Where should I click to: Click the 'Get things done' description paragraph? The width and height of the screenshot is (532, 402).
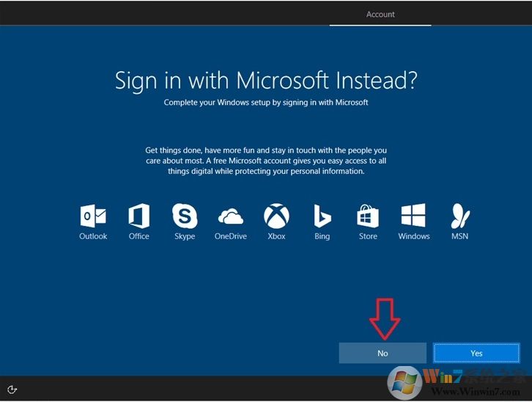tap(266, 161)
